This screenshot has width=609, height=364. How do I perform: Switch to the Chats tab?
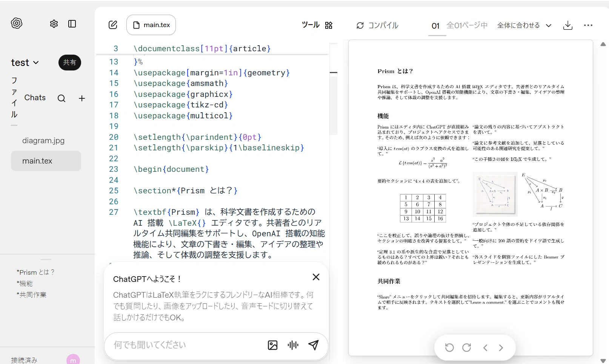(35, 98)
